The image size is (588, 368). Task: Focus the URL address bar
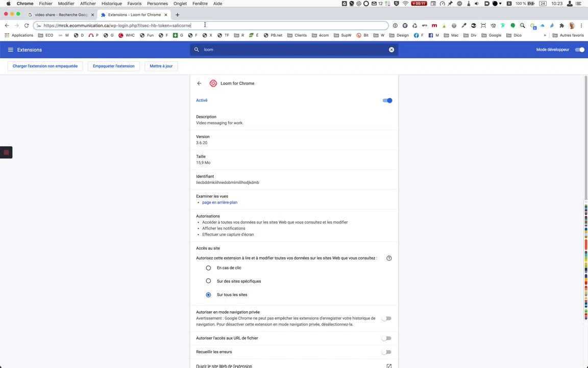coord(211,26)
